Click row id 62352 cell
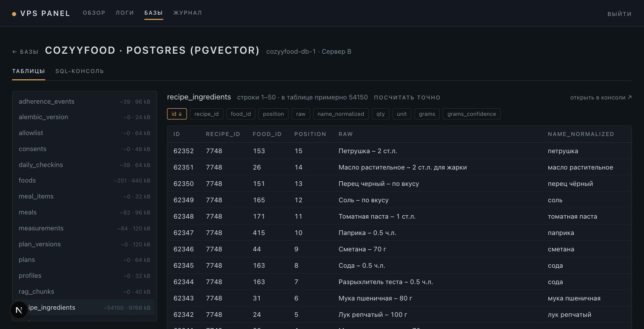 pyautogui.click(x=183, y=151)
